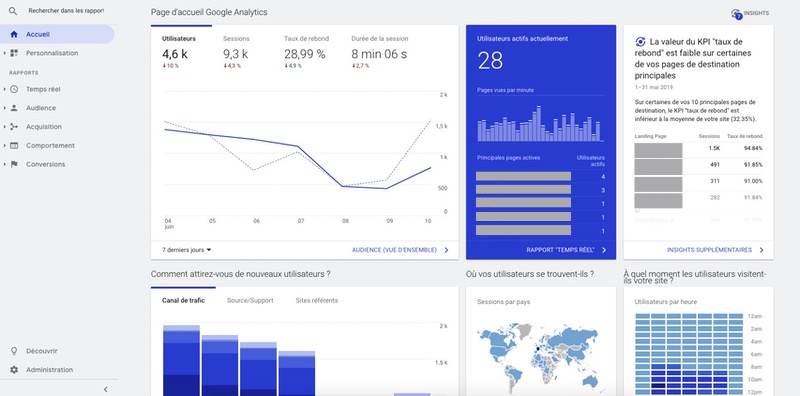The width and height of the screenshot is (800, 396).
Task: Click the first stacked traffic channel bar
Action: click(x=181, y=360)
